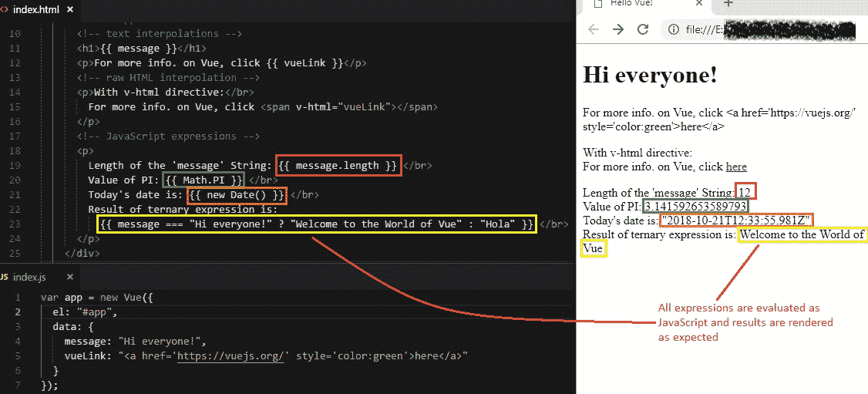The image size is (868, 394).
Task: Close the Hello Vue! browser tab
Action: tap(699, 3)
